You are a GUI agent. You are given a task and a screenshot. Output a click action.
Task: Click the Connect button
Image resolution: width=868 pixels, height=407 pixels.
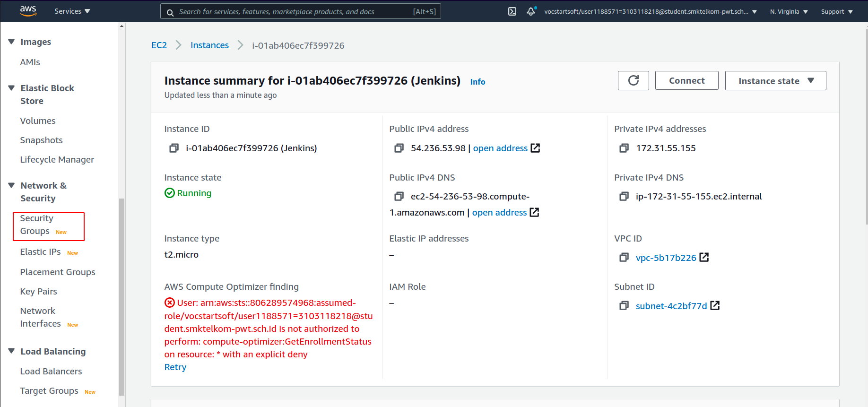point(686,80)
